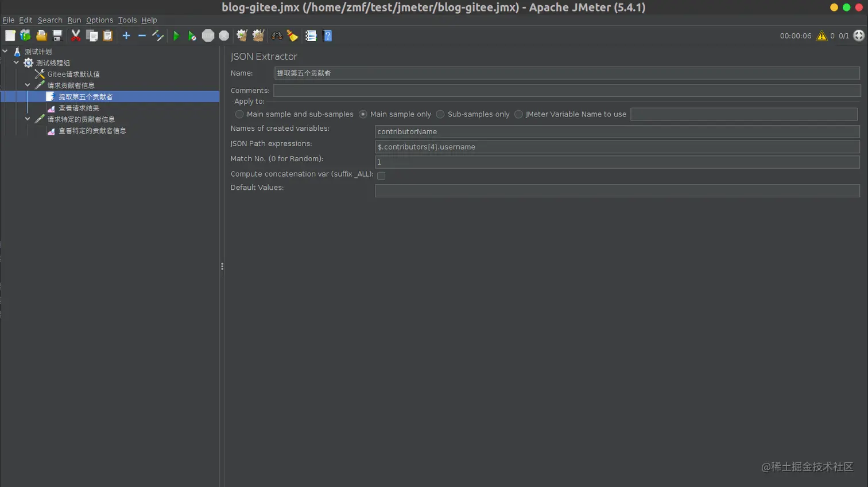Select 请求特定的贡献者信息 sampler item
This screenshot has width=868, height=487.
81,119
